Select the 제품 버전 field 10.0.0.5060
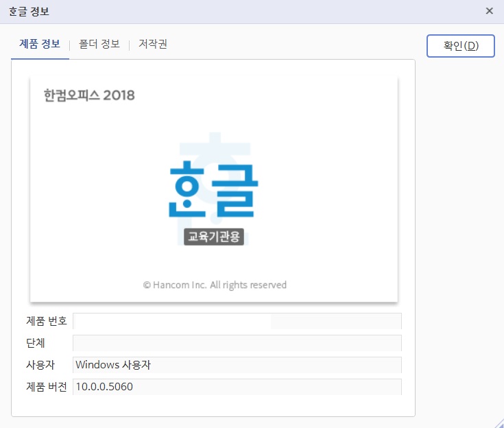This screenshot has height=428, width=504. [x=237, y=387]
